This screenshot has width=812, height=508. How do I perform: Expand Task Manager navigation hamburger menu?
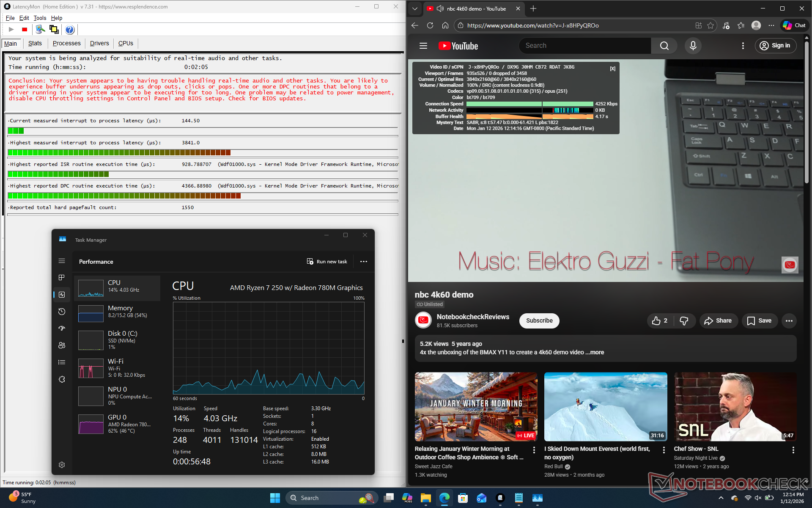click(62, 261)
